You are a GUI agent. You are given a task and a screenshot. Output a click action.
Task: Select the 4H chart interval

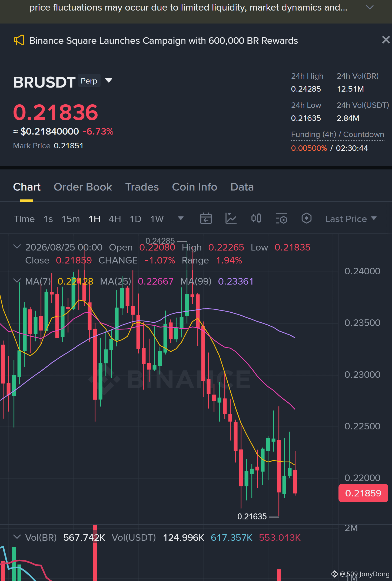(x=115, y=219)
